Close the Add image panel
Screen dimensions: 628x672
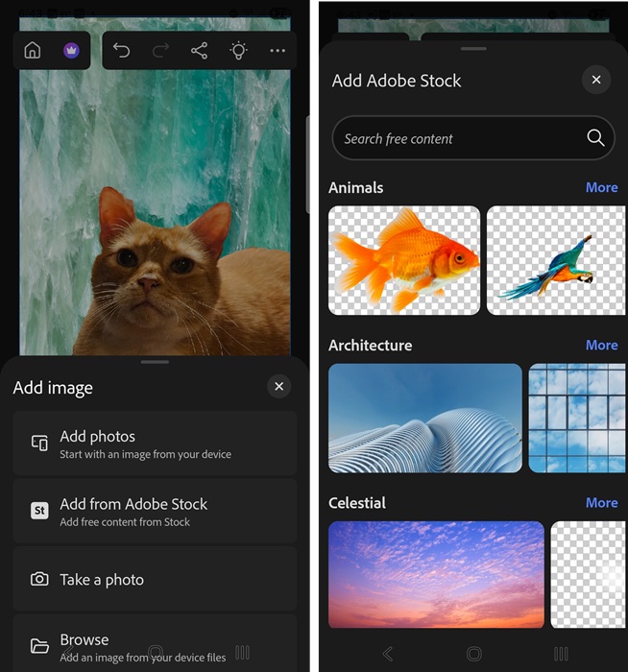[x=278, y=387]
